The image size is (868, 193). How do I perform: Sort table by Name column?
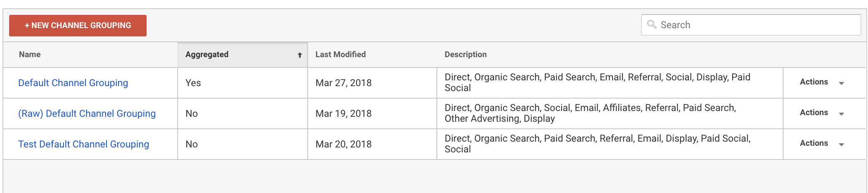coord(30,55)
